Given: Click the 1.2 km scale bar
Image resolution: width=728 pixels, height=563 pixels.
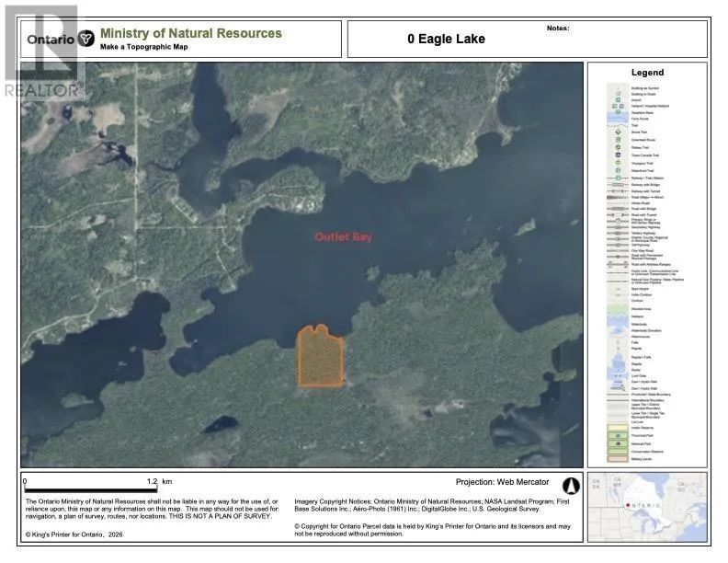Looking at the screenshot, I should tap(91, 489).
